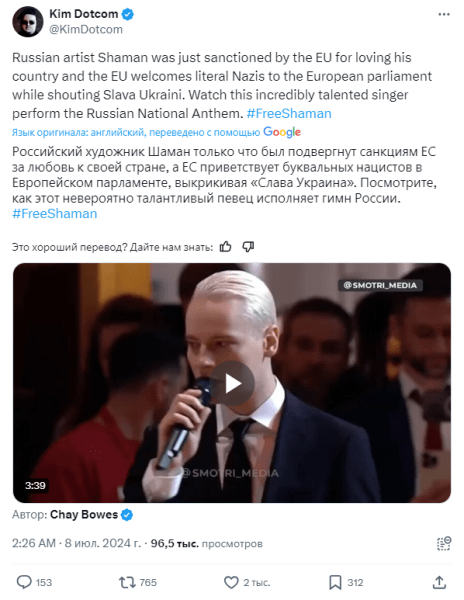
Task: Play the video with the center play button
Action: (x=232, y=383)
